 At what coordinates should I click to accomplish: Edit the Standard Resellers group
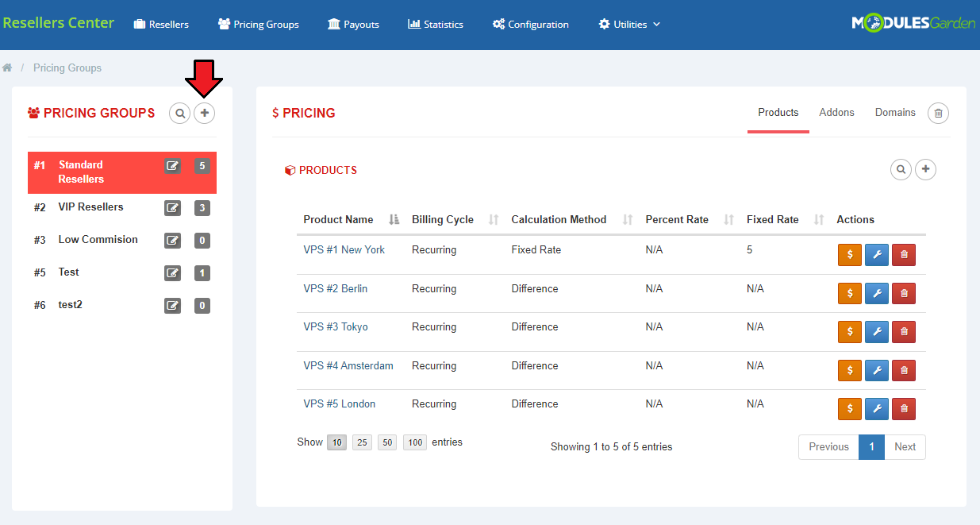[172, 166]
